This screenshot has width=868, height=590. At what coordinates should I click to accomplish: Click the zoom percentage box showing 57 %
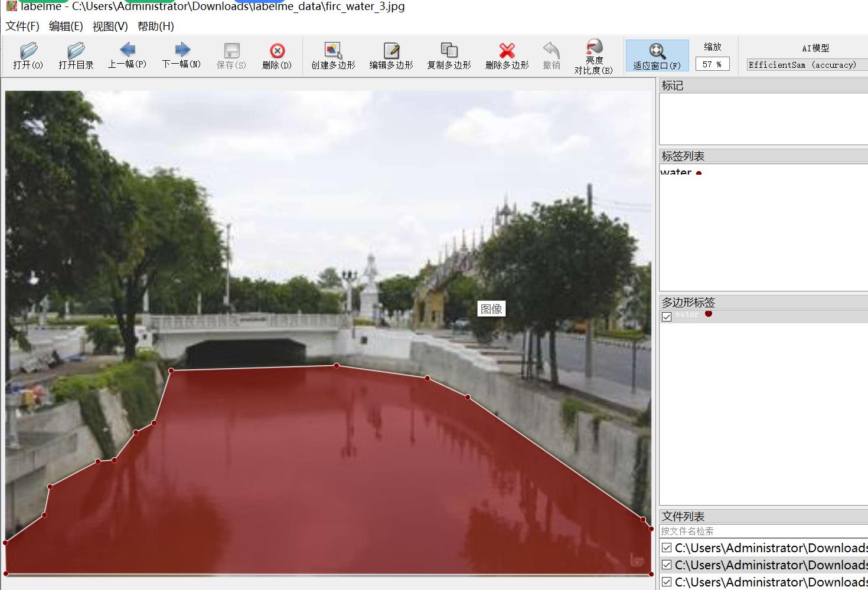coord(712,64)
